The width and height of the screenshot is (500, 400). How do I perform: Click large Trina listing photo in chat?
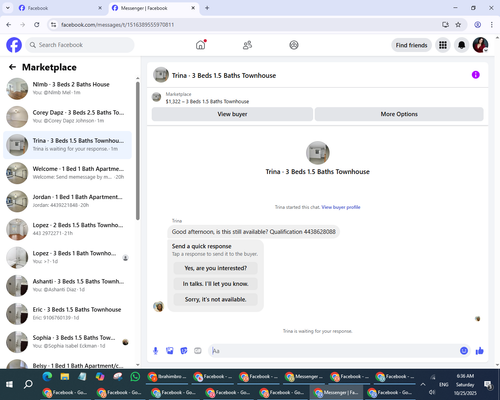click(318, 153)
